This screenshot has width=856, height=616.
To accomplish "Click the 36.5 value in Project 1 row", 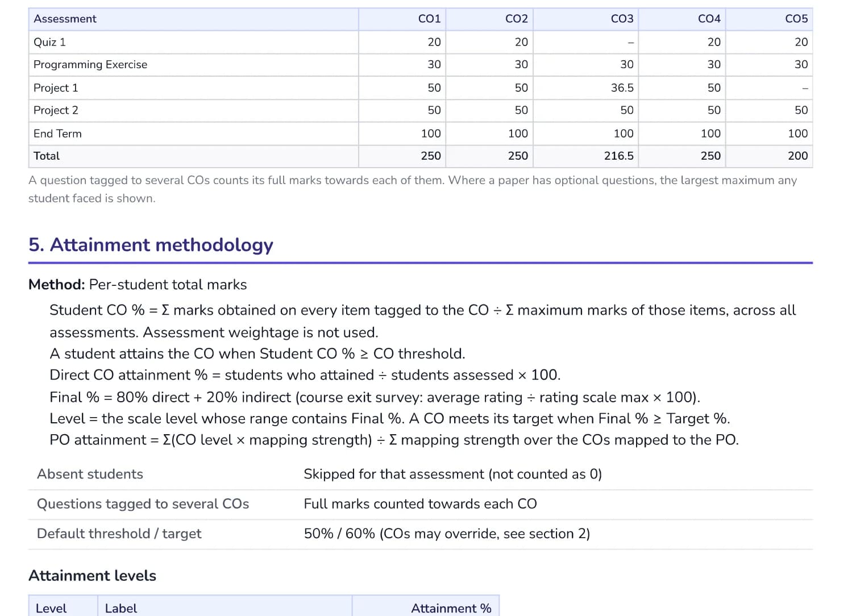I will click(622, 88).
